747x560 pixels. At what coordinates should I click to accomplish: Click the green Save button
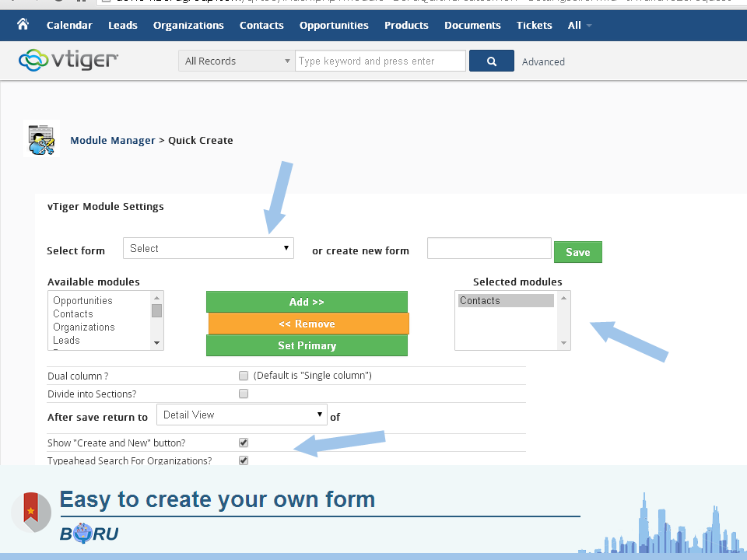tap(578, 252)
